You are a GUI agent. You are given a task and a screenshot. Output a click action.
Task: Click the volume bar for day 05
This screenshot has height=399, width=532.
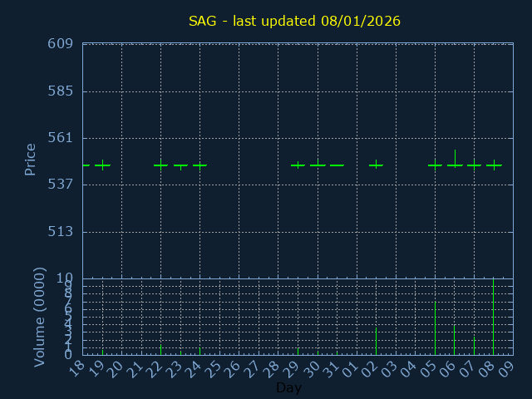coord(435,328)
